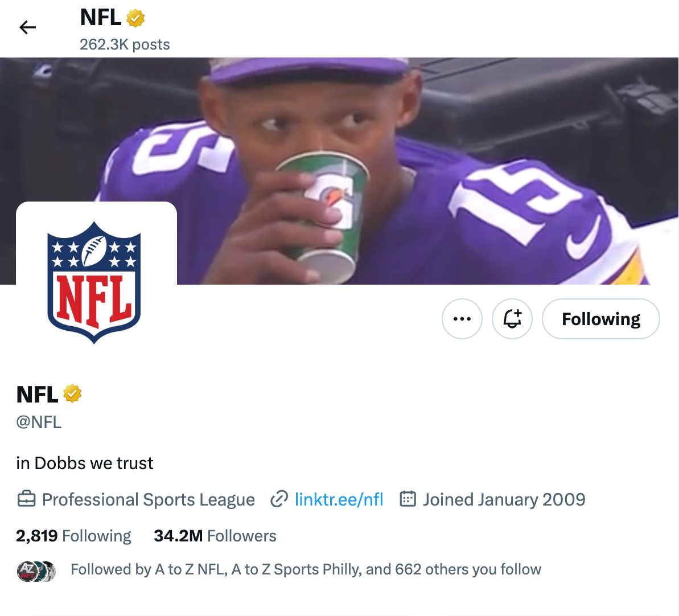Open 'Followed by A to Z NFL' list
The image size is (679, 616).
pyautogui.click(x=306, y=569)
